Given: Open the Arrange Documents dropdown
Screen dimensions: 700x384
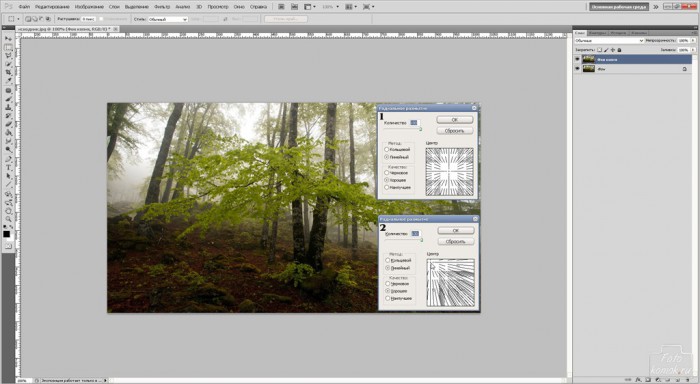Looking at the screenshot, I should point(351,7).
